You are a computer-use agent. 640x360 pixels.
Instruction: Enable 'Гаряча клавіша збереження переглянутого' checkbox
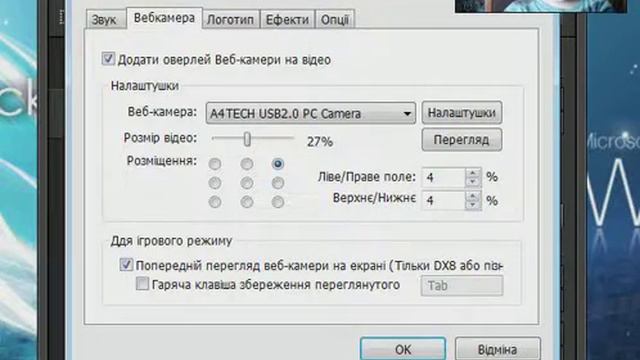pos(142,283)
